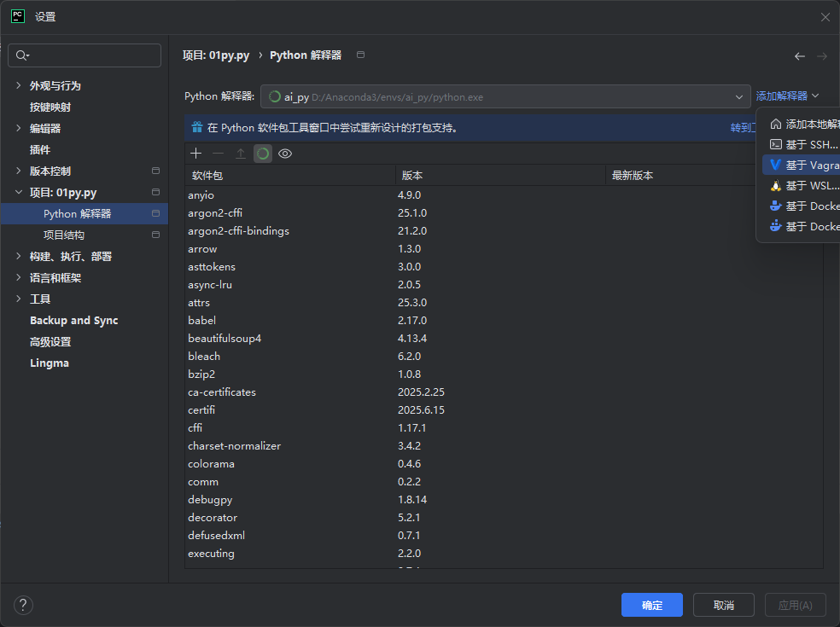Click the 版本 column header

pyautogui.click(x=500, y=175)
